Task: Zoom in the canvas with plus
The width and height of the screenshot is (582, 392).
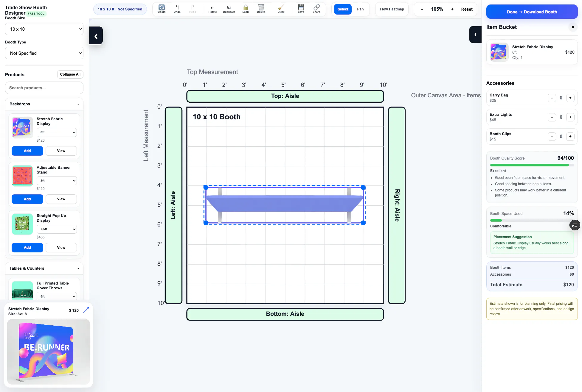Action: tap(452, 9)
